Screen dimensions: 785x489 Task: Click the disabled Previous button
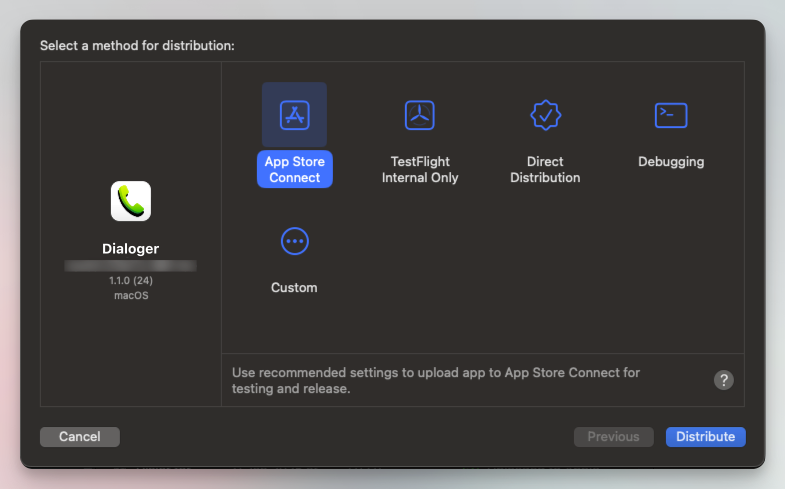pos(613,436)
